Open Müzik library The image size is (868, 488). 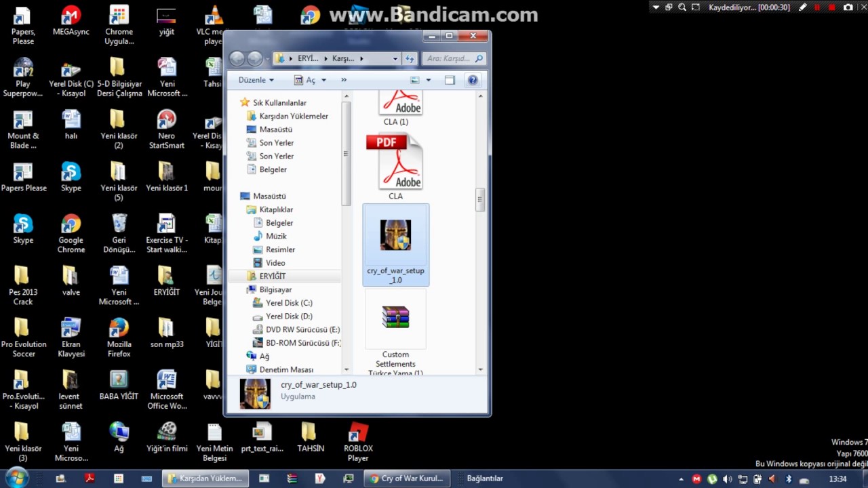pyautogui.click(x=276, y=236)
